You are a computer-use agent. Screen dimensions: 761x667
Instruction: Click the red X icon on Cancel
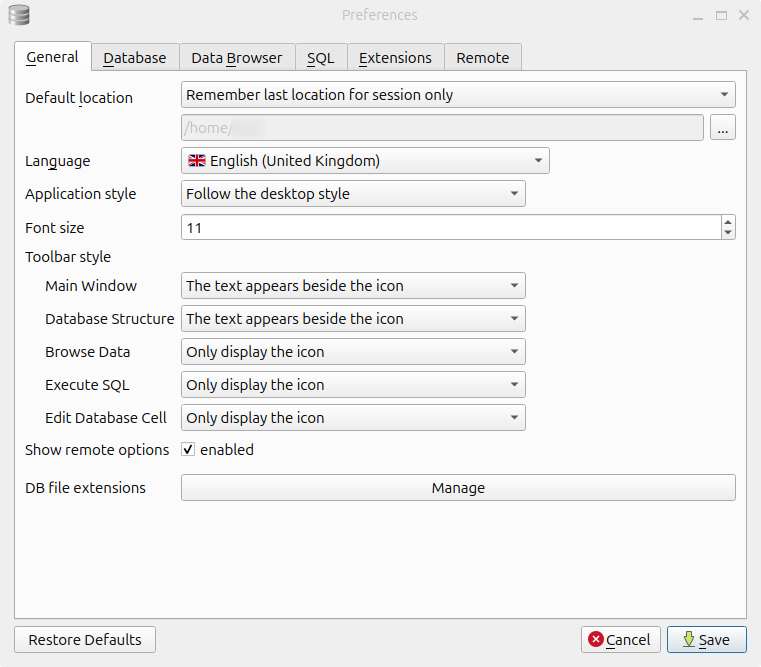point(596,639)
